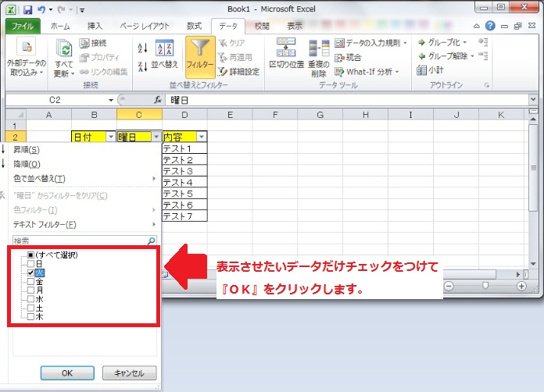Check the 木 checkbox in filter list
Image resolution: width=544 pixels, height=392 pixels.
(30, 316)
